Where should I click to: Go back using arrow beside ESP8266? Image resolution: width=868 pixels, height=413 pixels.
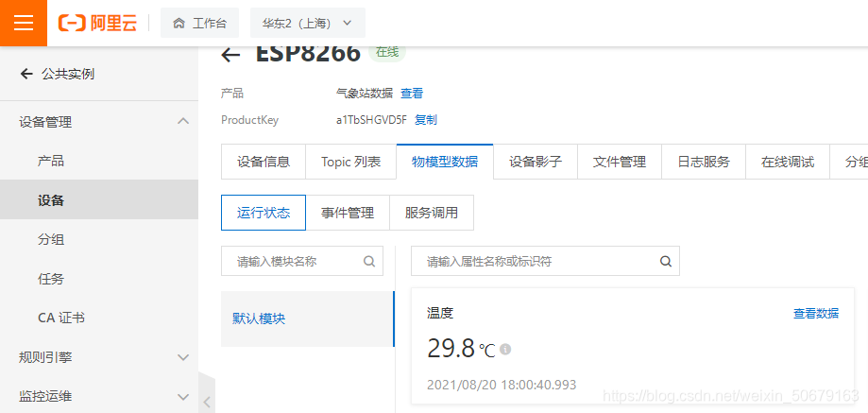click(230, 54)
